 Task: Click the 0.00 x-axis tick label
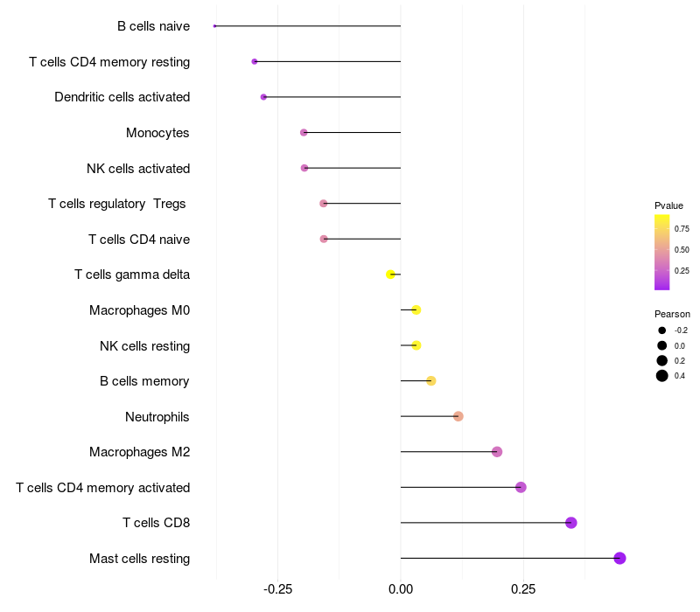coord(401,589)
